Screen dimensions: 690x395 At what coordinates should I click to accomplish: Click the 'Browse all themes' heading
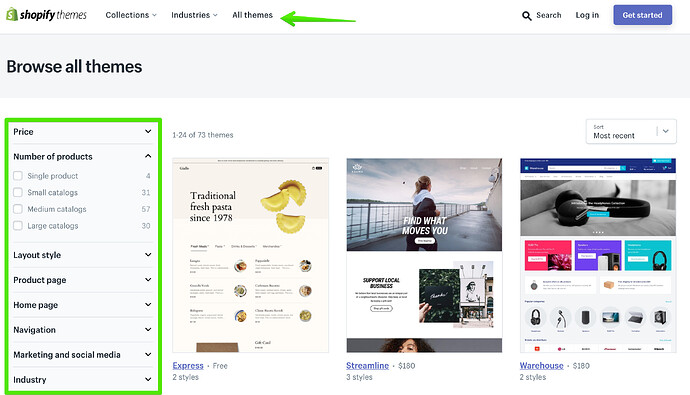pos(74,67)
